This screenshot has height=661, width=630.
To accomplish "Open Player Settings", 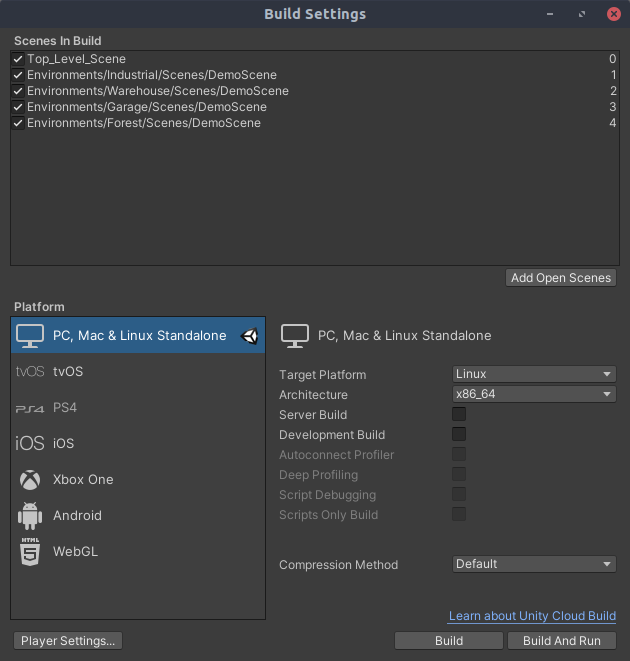I will [x=68, y=641].
